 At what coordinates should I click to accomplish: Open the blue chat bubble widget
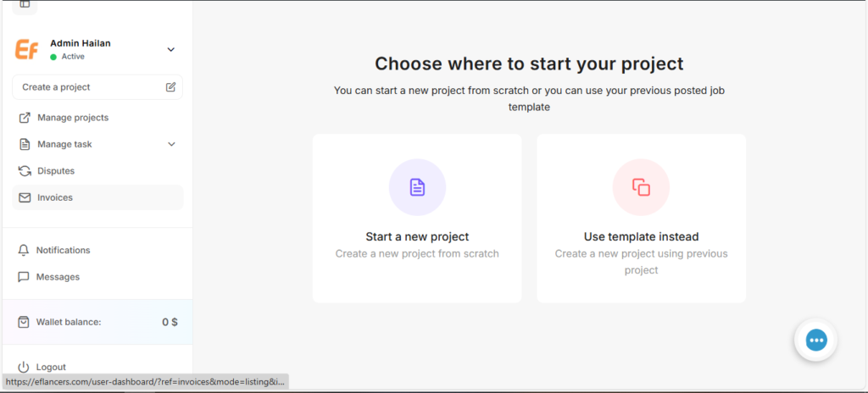[x=815, y=340]
